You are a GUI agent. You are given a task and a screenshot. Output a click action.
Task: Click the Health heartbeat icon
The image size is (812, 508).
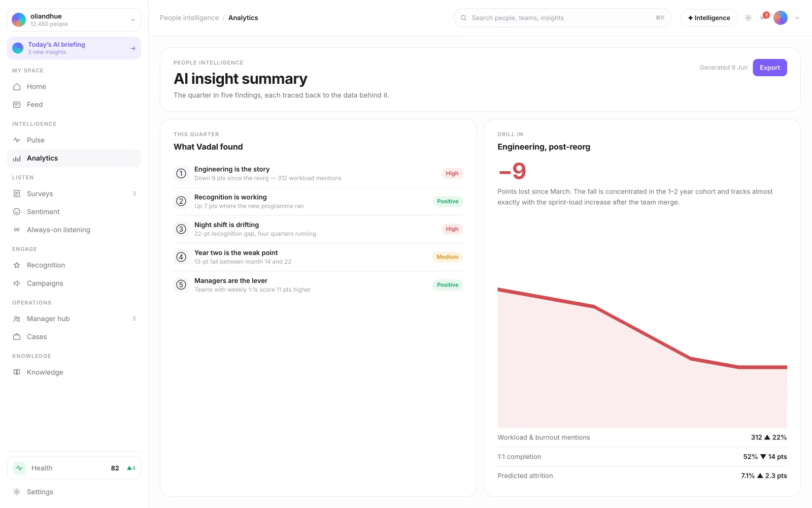coord(19,468)
